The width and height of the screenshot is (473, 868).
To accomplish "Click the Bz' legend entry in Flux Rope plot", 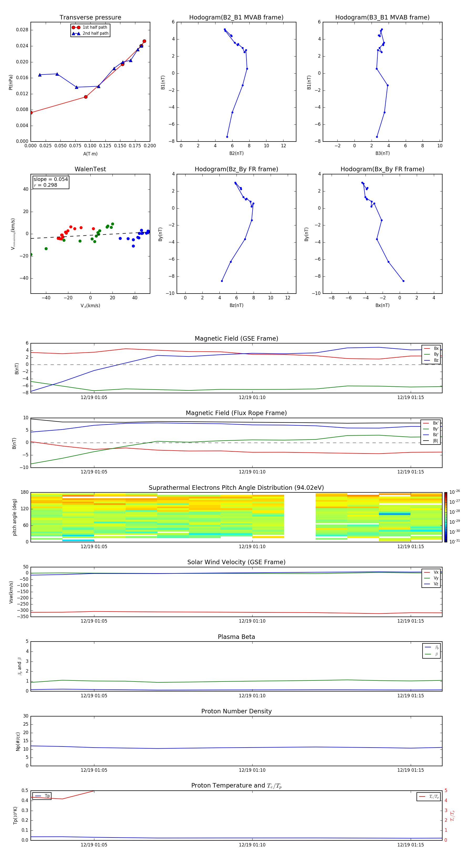I will (431, 435).
